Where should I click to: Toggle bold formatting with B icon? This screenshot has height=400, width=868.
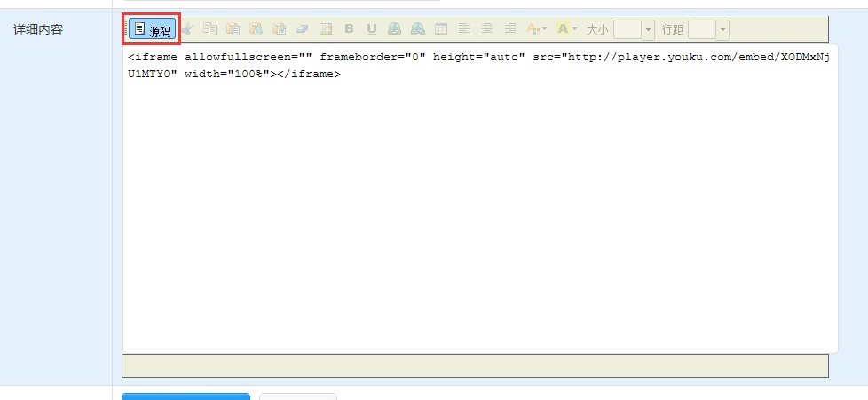click(349, 28)
